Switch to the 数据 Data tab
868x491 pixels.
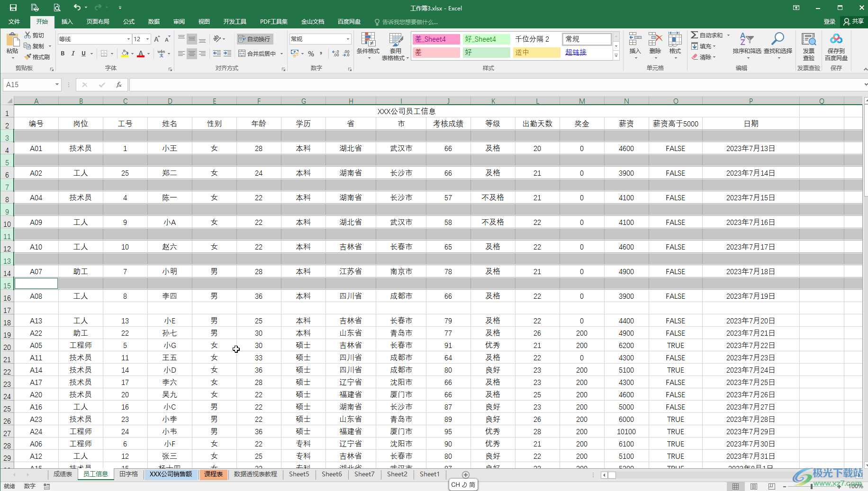point(154,22)
